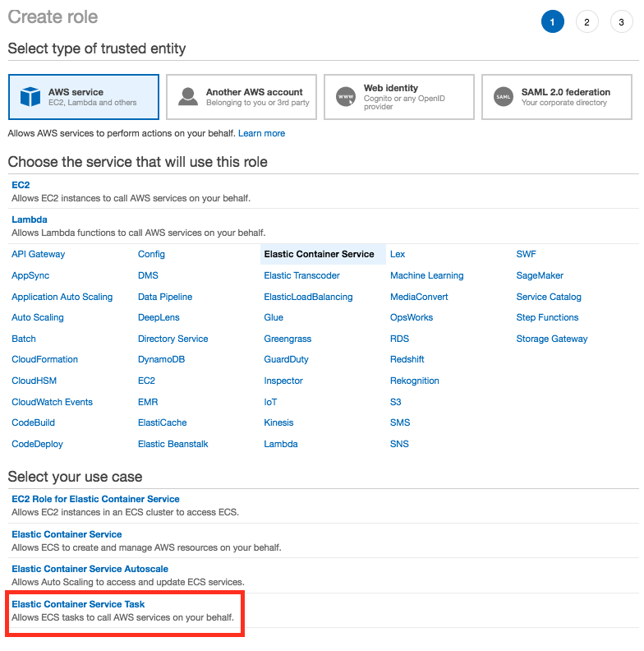Pick Application Auto Scaling service
The width and height of the screenshot is (644, 651).
[x=62, y=297]
